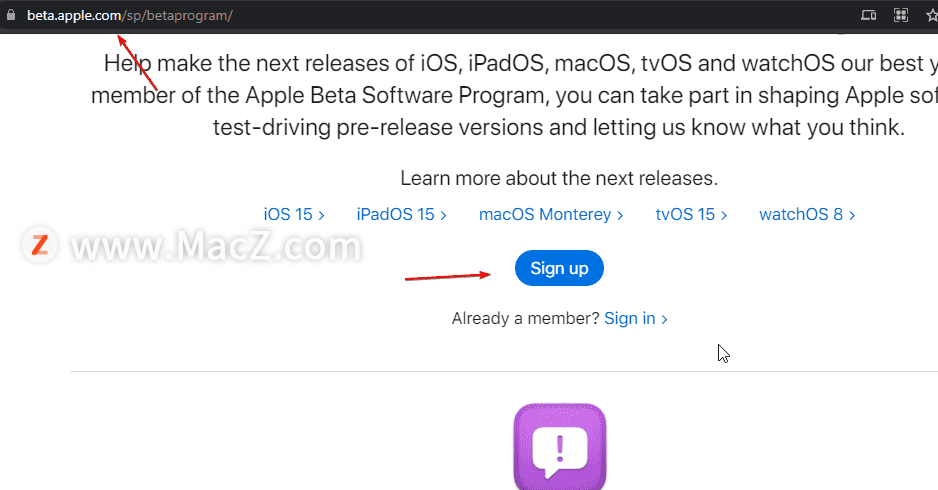Click the www.MacZ.com watermark text

216,245
